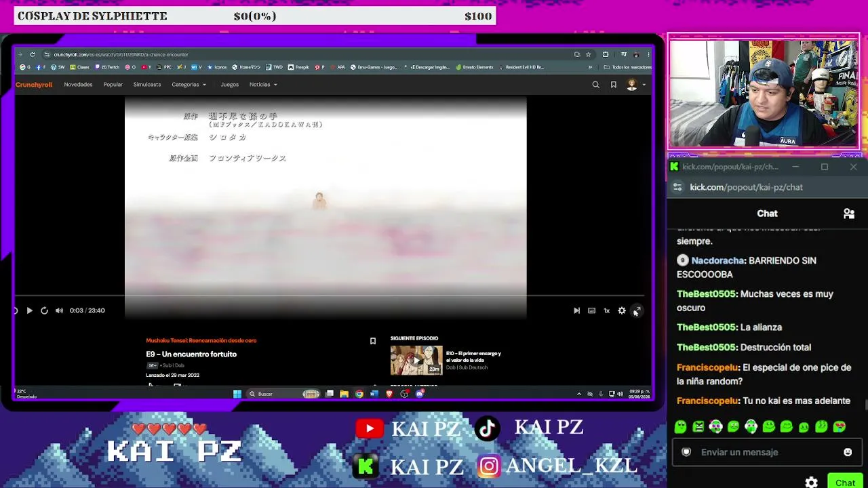Open the taskbar clock and date

638,393
